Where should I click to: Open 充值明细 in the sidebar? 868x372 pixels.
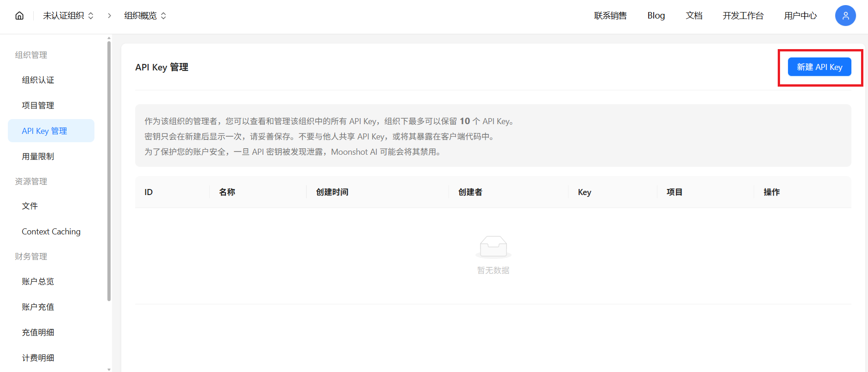pyautogui.click(x=51, y=333)
